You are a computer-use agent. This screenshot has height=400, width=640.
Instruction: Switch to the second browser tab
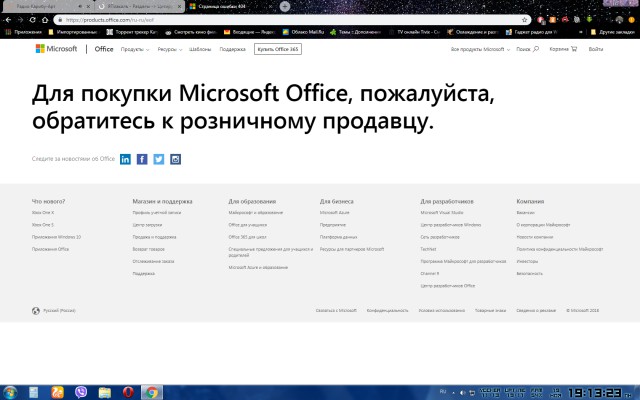pyautogui.click(x=140, y=6)
